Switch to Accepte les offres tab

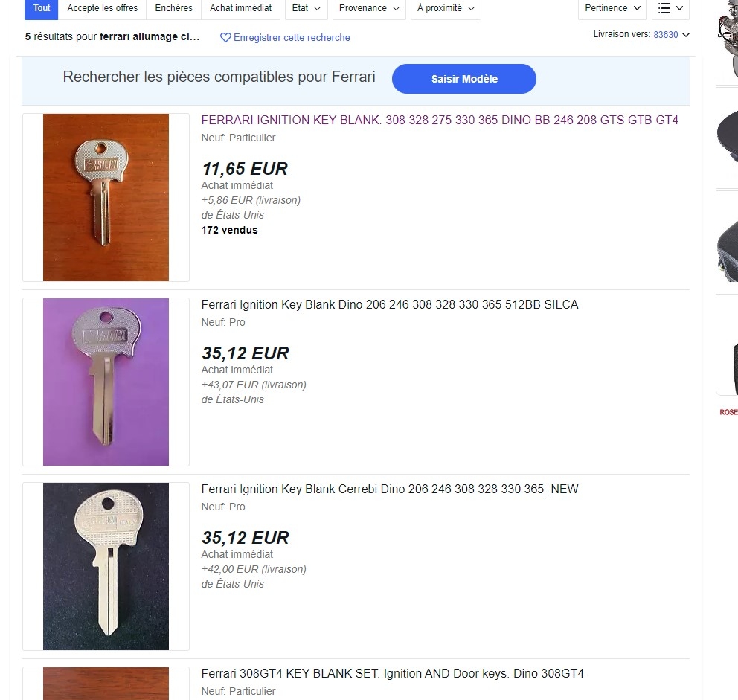(x=102, y=8)
